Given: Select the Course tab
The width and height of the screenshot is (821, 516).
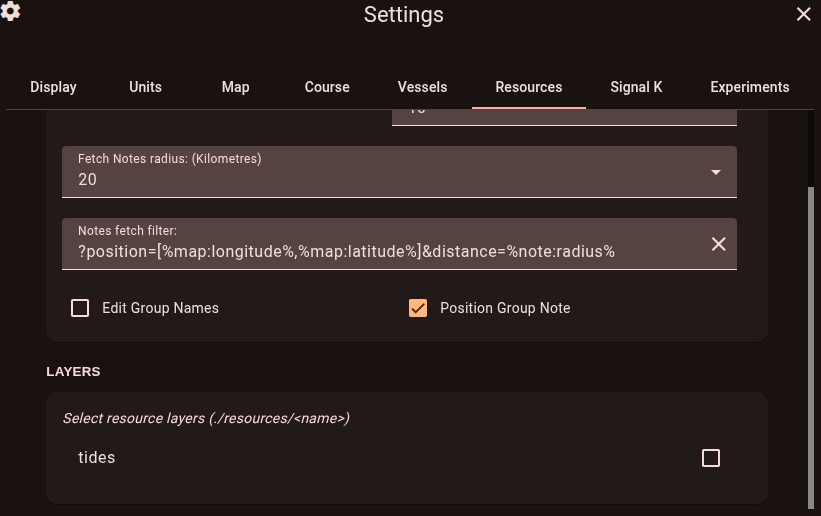Looking at the screenshot, I should (x=327, y=87).
